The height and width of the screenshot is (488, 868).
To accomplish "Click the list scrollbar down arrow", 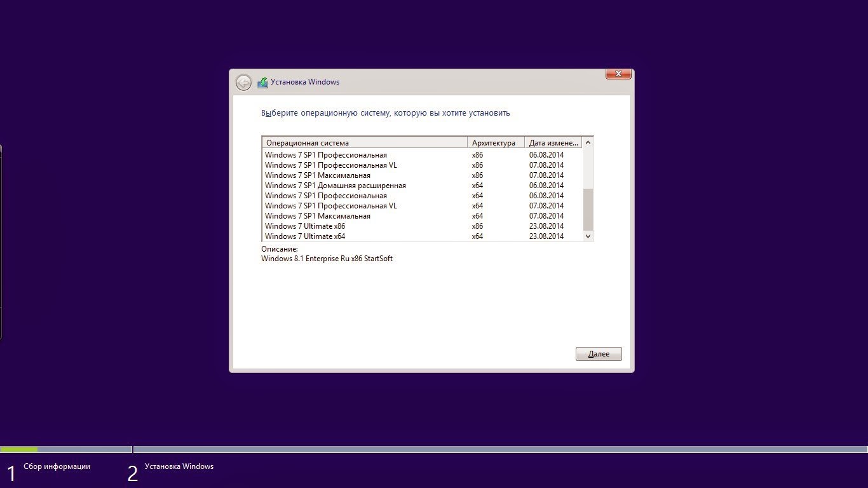I will coord(588,236).
